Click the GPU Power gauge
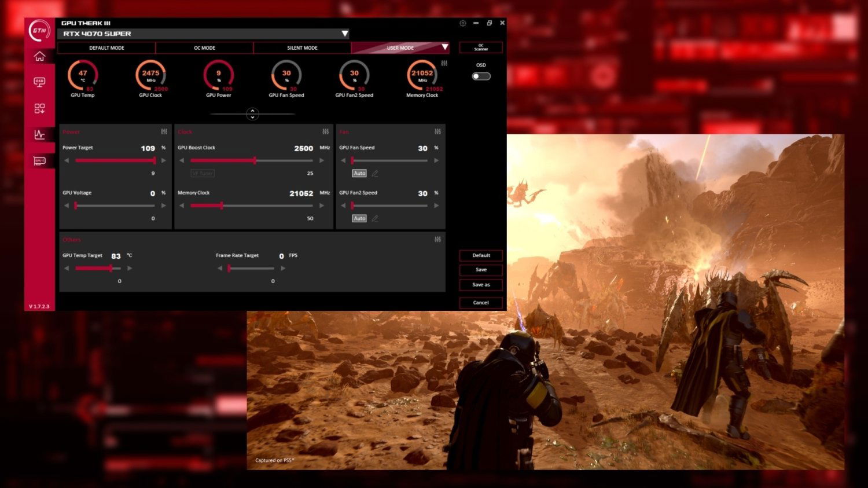Image resolution: width=868 pixels, height=488 pixels. 219,75
